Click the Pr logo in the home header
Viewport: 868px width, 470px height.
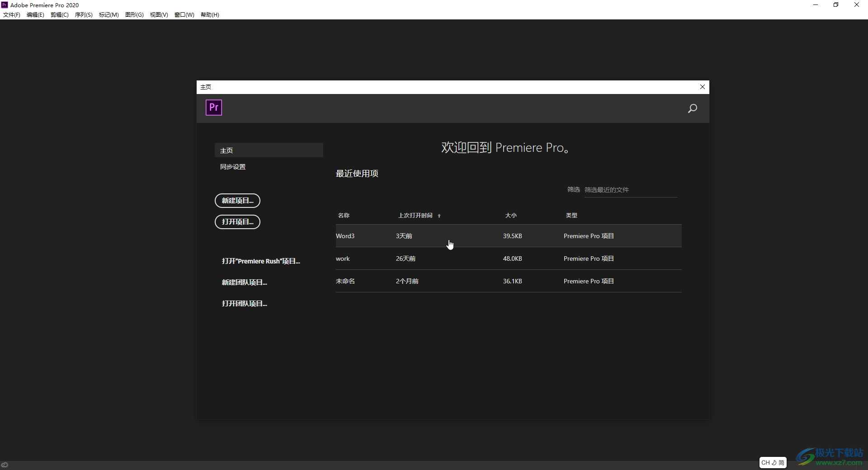click(x=214, y=108)
